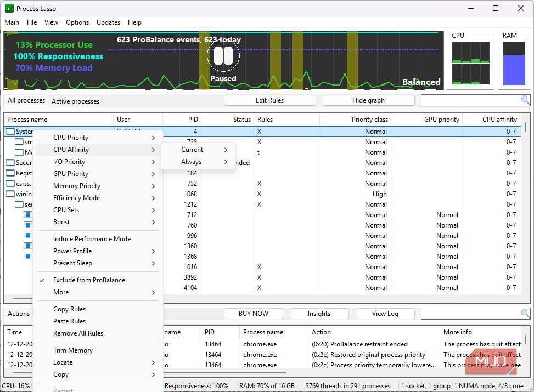The height and width of the screenshot is (392, 534).
Task: Open the File menu
Action: (32, 22)
